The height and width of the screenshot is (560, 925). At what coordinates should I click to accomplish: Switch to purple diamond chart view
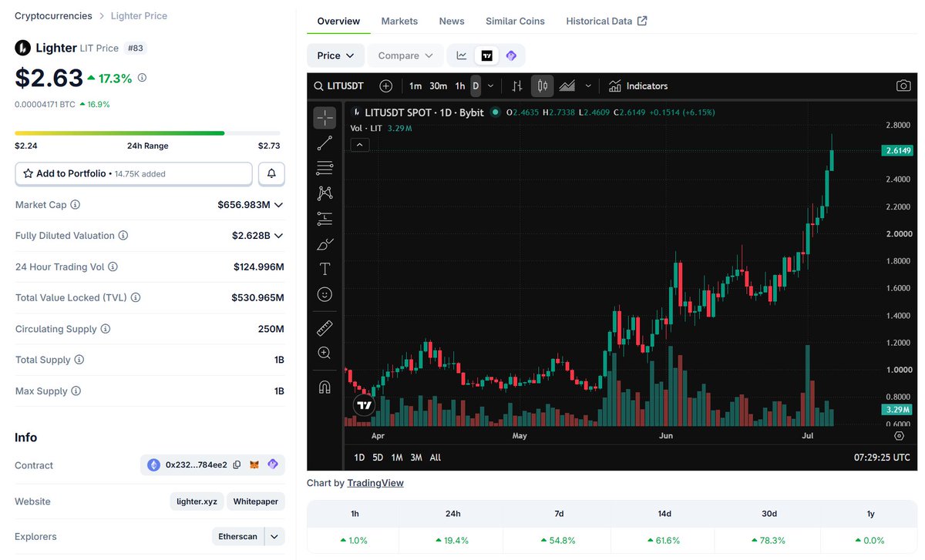tap(511, 55)
